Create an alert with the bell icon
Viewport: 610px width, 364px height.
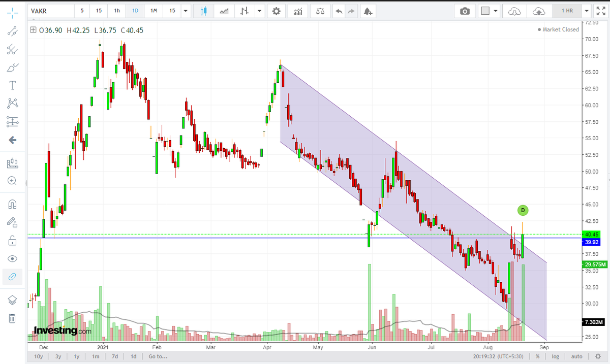(x=368, y=11)
